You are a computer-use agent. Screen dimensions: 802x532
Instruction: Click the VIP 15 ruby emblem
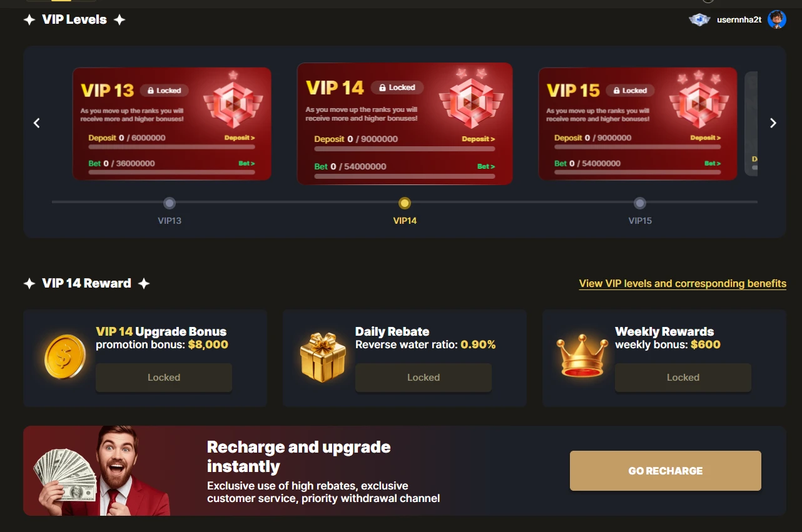[699, 99]
